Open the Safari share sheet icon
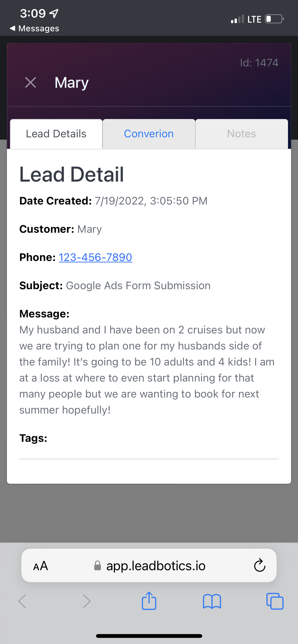The height and width of the screenshot is (644, 298). (149, 601)
